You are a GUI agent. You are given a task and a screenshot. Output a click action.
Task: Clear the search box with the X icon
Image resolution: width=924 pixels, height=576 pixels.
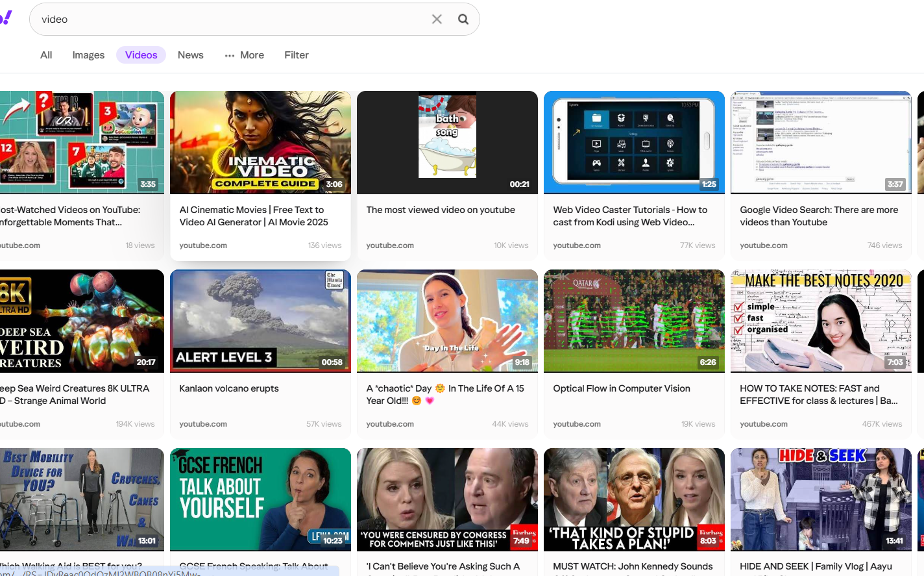tap(437, 19)
